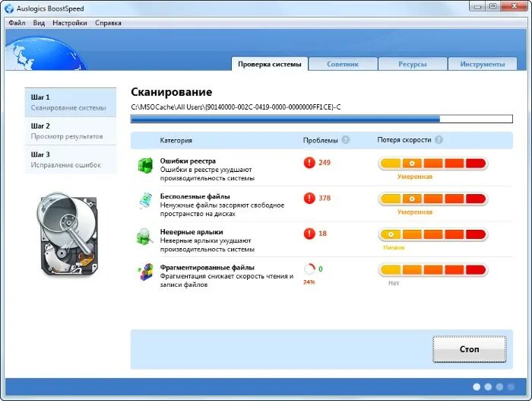
Task: Click the speed loss gauge for Ошибки реестра
Action: pyautogui.click(x=433, y=164)
